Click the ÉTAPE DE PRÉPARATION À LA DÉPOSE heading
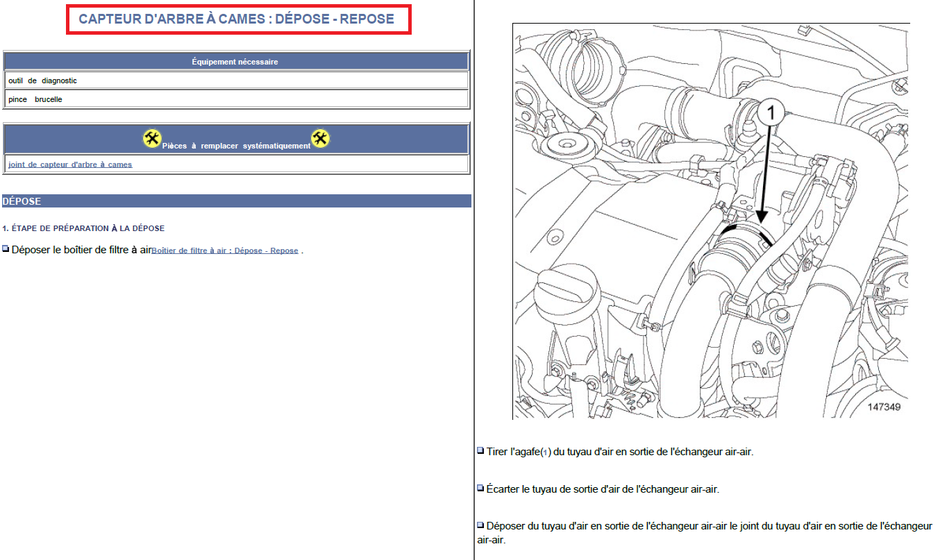The image size is (947, 560). [83, 228]
